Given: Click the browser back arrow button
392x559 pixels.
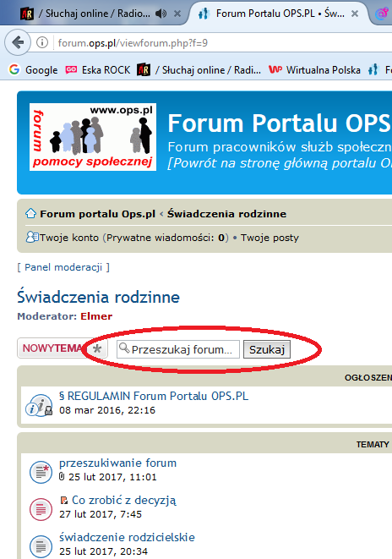Looking at the screenshot, I should point(18,43).
